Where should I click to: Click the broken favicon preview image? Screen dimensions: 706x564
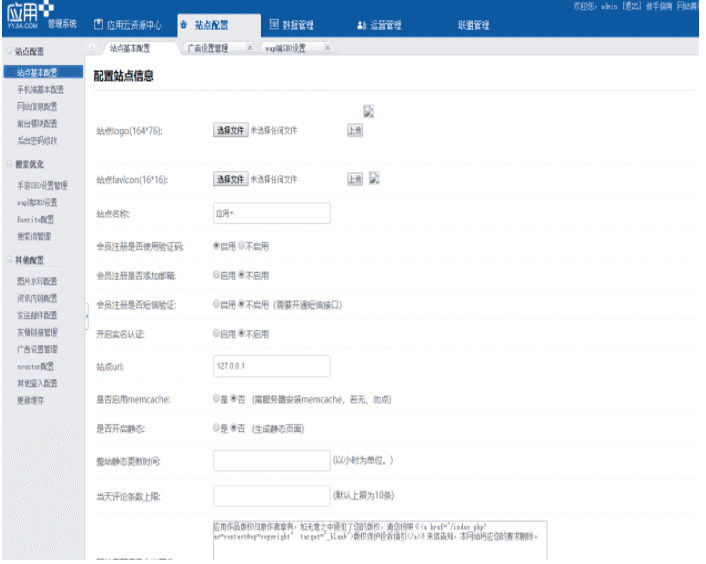374,178
